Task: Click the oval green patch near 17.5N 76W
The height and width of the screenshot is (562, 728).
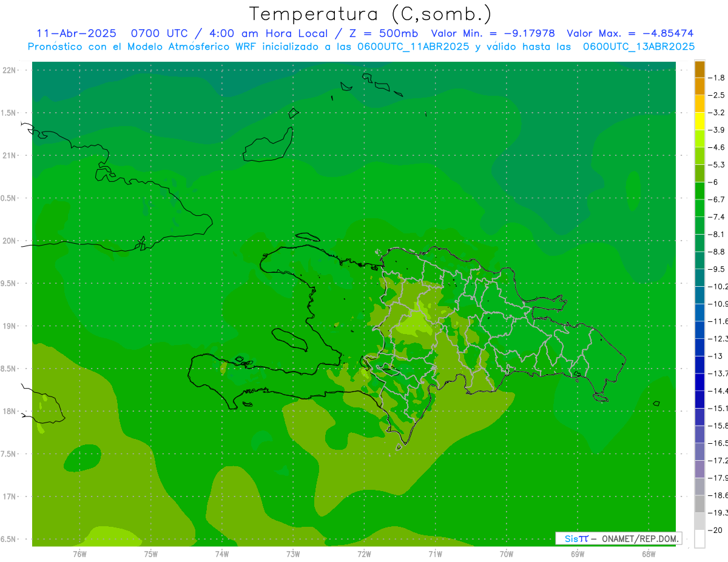Action: coord(82,458)
